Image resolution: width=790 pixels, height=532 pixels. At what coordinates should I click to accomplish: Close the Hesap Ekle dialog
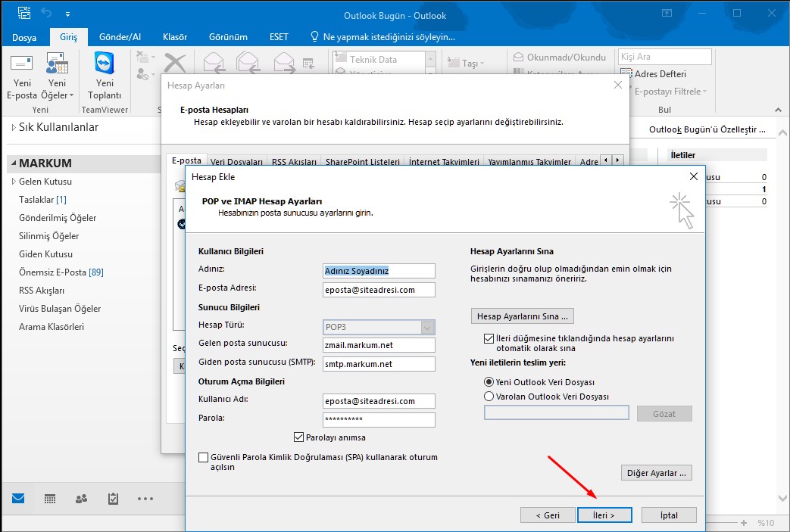[694, 176]
